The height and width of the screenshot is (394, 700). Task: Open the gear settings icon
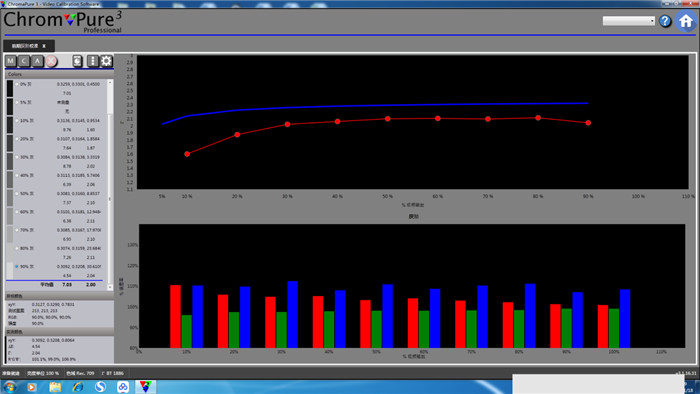pyautogui.click(x=106, y=61)
